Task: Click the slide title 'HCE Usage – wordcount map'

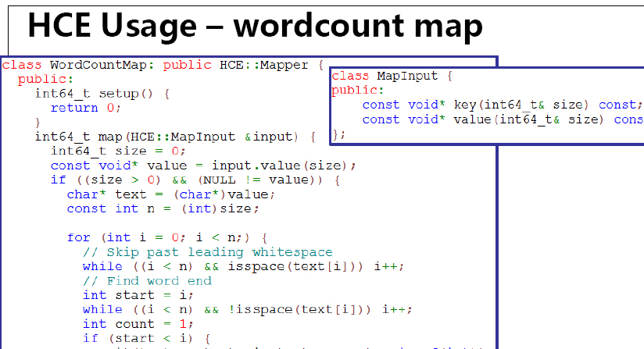Action: point(255,27)
